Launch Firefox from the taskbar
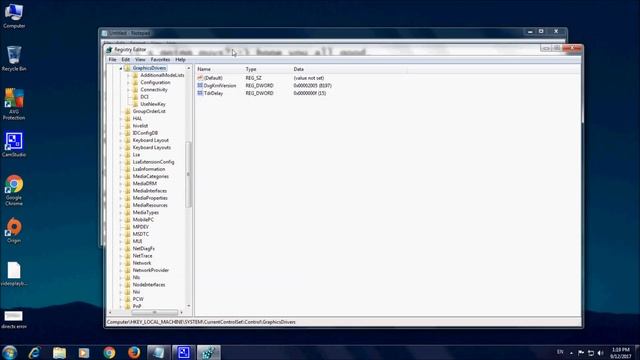The image size is (640, 360). point(134,352)
